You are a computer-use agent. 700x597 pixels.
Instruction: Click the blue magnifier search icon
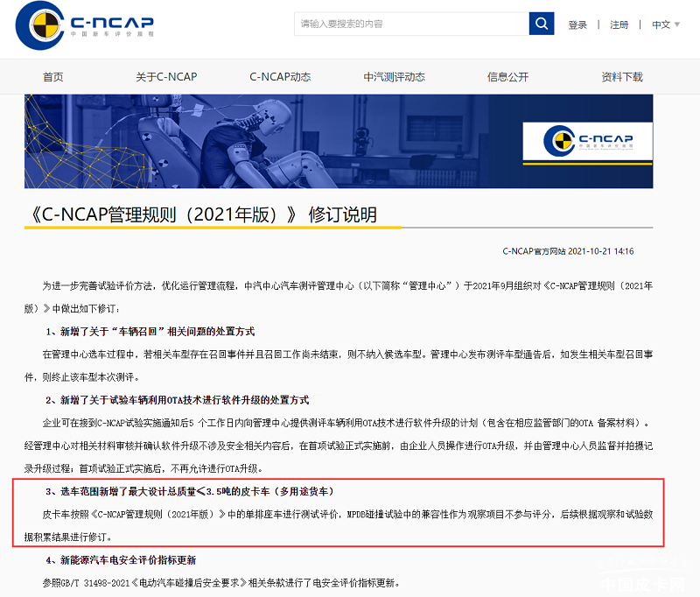(x=540, y=23)
